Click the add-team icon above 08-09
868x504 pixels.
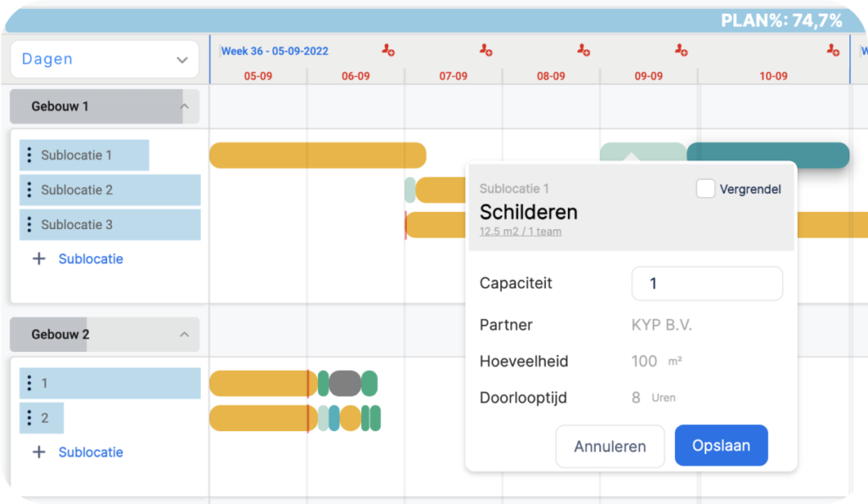(586, 50)
